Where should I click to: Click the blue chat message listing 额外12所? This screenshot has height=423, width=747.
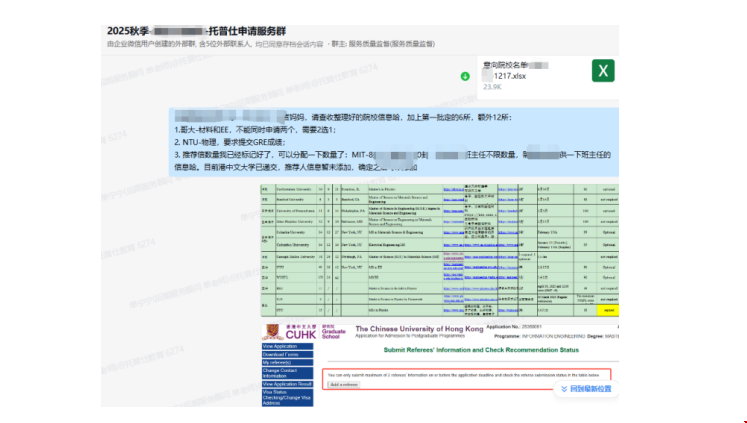click(x=394, y=142)
